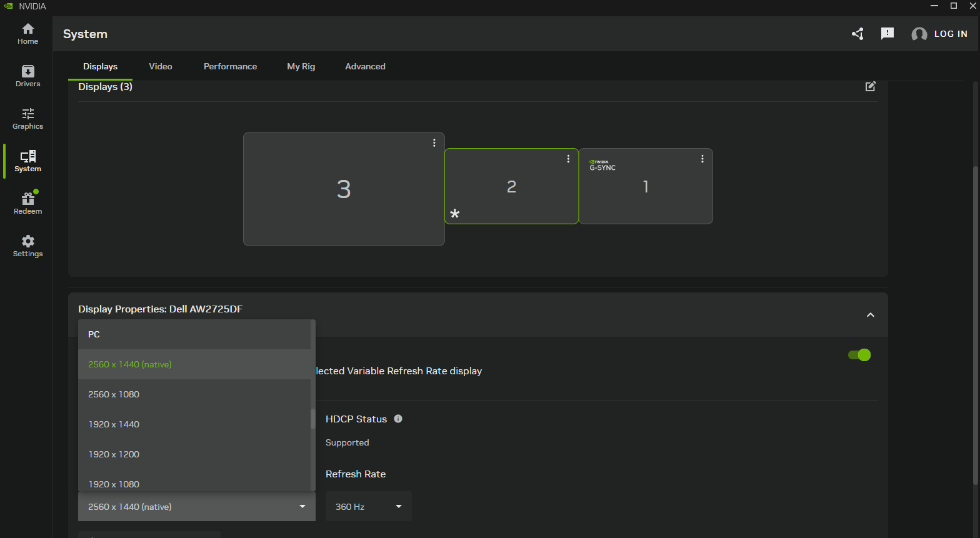Click the edit displays arrangement icon
Screen dimensions: 980x538
click(871, 86)
